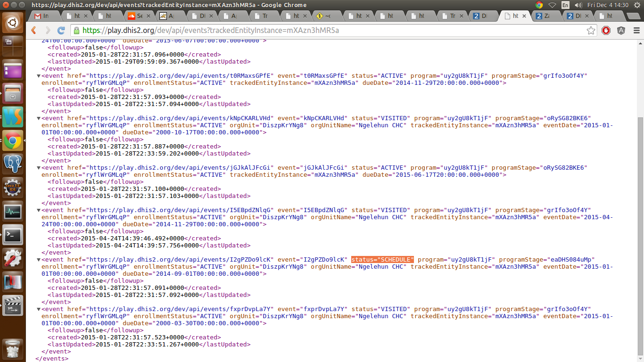Reload the page with refresh button
Image resolution: width=644 pixels, height=362 pixels.
point(61,31)
